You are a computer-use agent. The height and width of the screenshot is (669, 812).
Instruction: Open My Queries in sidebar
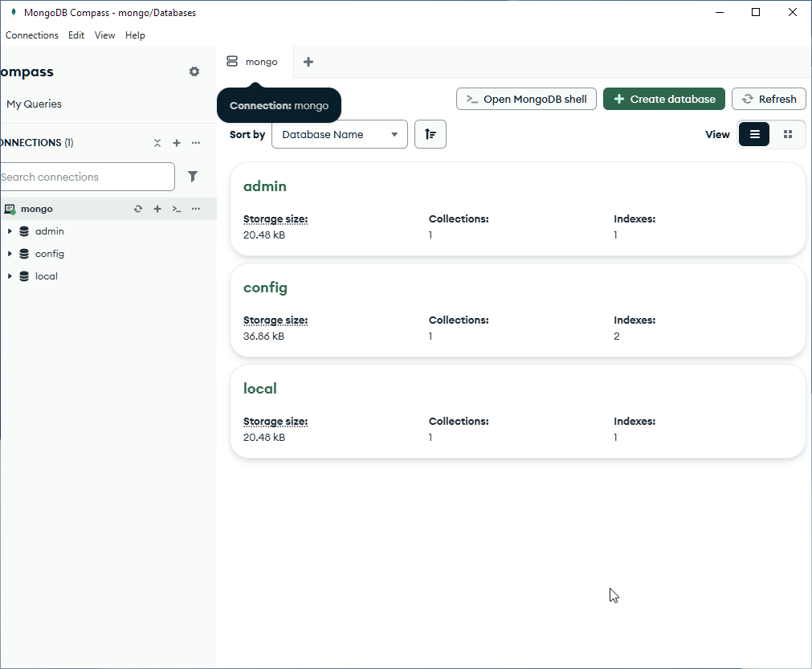[35, 104]
